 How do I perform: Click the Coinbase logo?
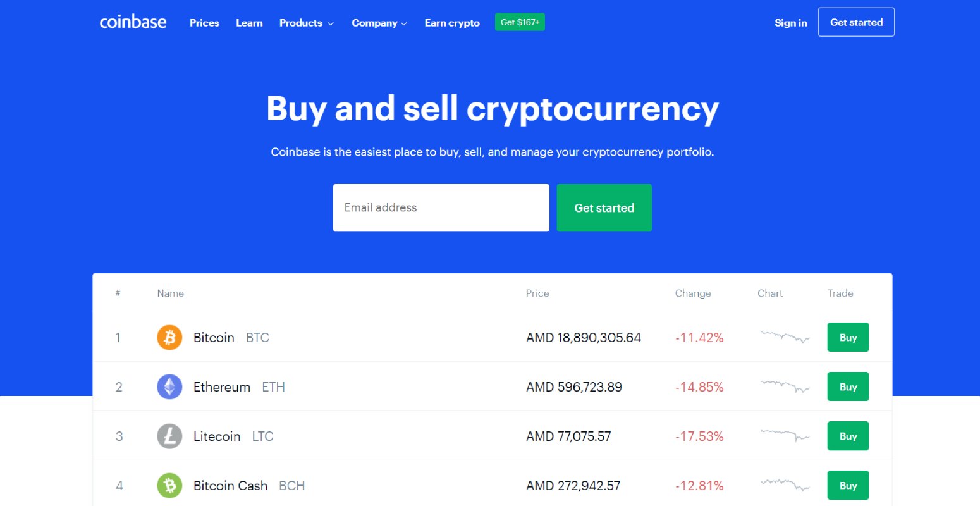pyautogui.click(x=133, y=22)
